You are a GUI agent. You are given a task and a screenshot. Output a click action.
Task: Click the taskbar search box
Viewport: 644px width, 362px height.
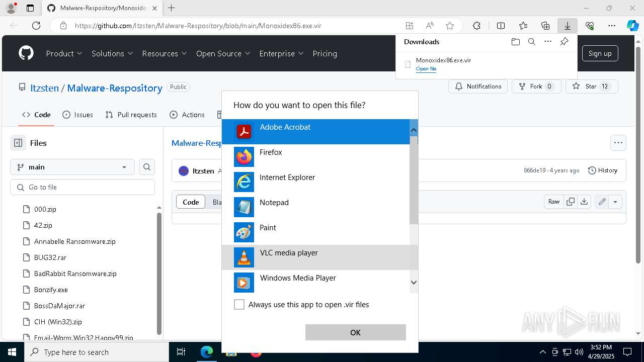(x=97, y=352)
